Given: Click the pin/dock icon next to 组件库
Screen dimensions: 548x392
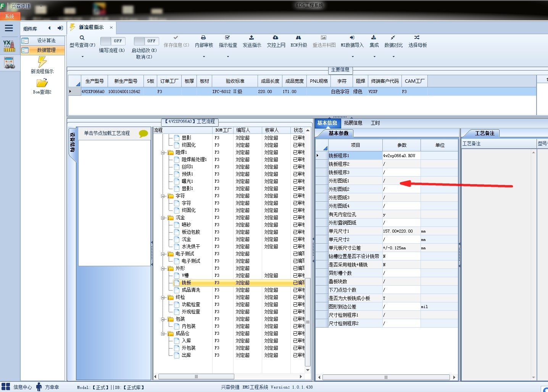Looking at the screenshot, I should pos(60,28).
